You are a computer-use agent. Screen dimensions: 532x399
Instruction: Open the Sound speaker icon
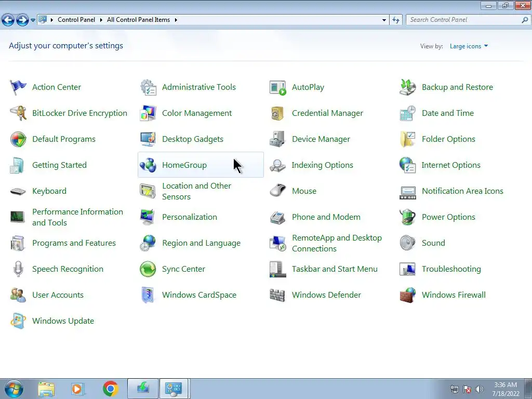[407, 243]
